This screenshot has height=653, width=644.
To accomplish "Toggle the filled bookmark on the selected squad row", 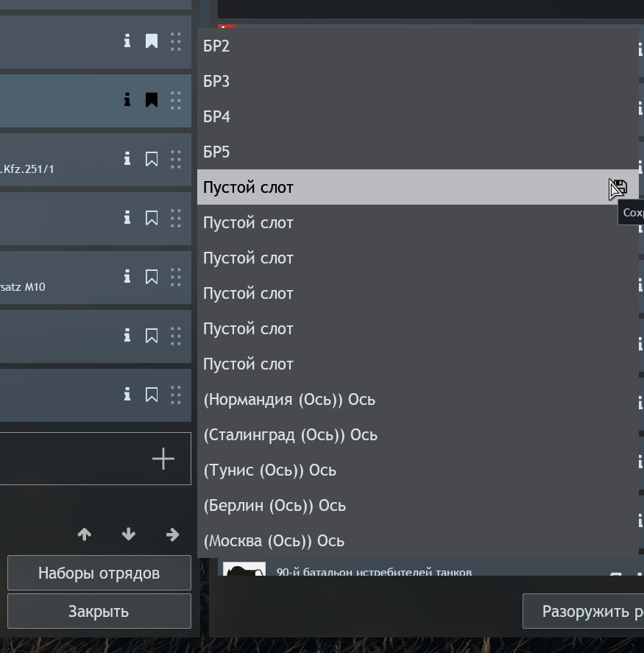I will pyautogui.click(x=152, y=100).
